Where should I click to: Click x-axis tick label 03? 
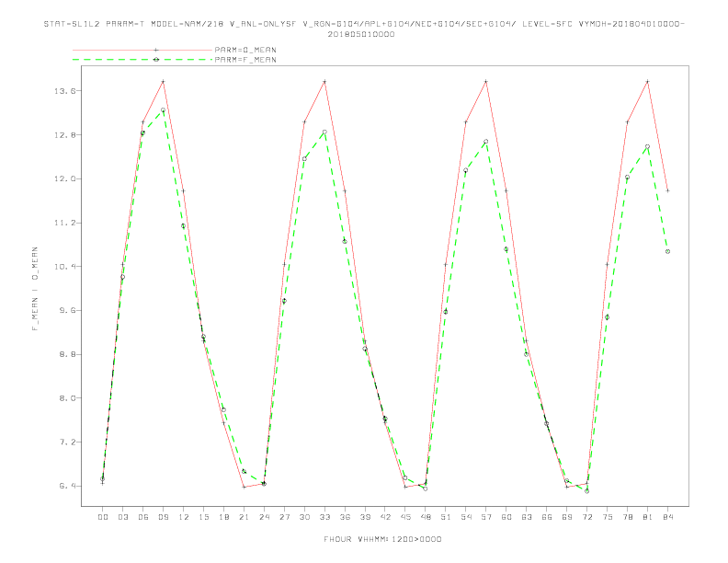click(122, 517)
